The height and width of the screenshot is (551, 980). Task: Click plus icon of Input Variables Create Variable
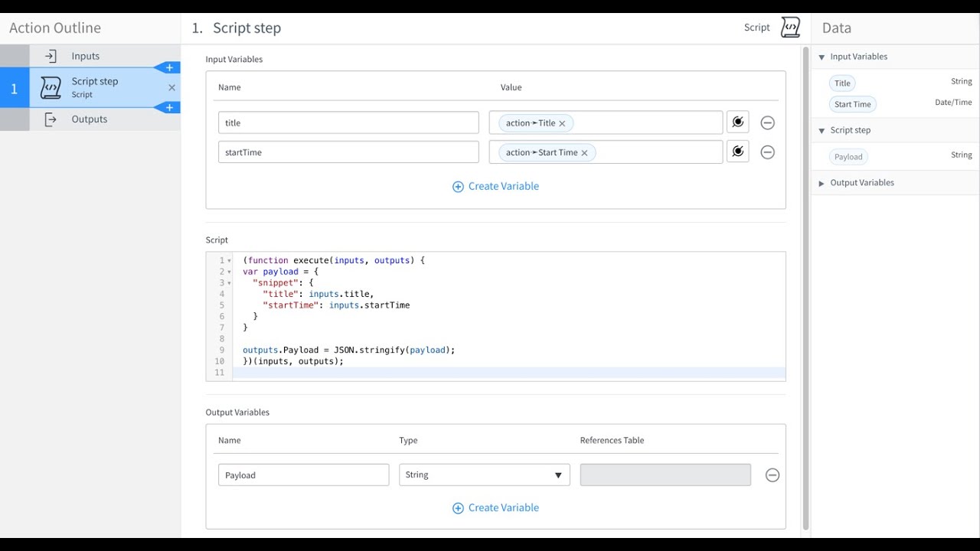tap(458, 187)
